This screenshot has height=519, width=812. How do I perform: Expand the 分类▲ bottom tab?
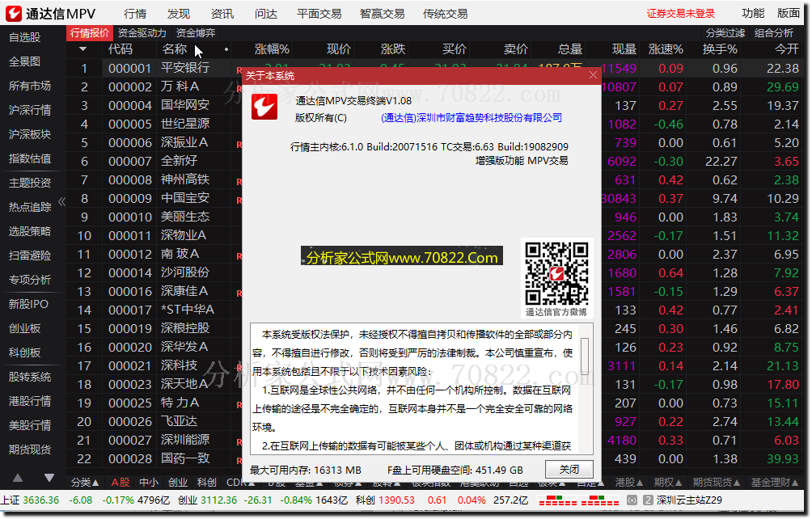(x=85, y=483)
